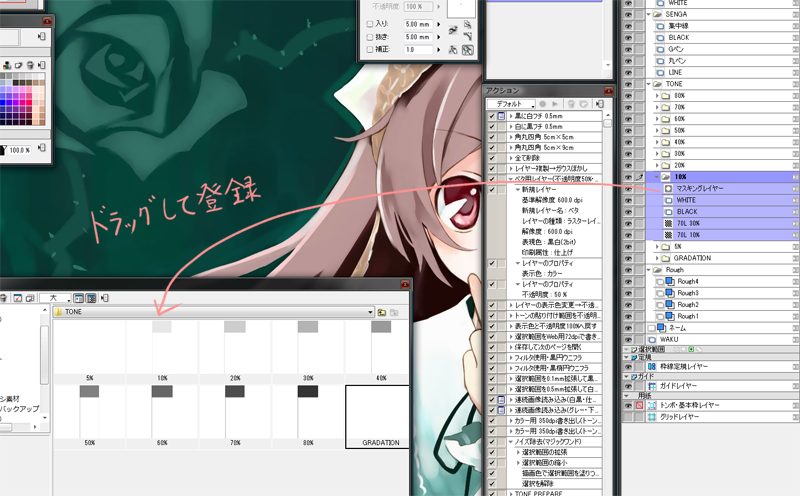Open the TONE folder path dropdown
Screen dimensions: 800x496
pyautogui.click(x=370, y=312)
